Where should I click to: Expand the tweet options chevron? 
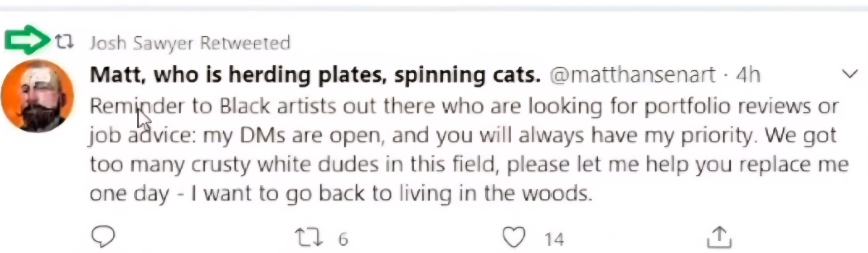pos(850,74)
